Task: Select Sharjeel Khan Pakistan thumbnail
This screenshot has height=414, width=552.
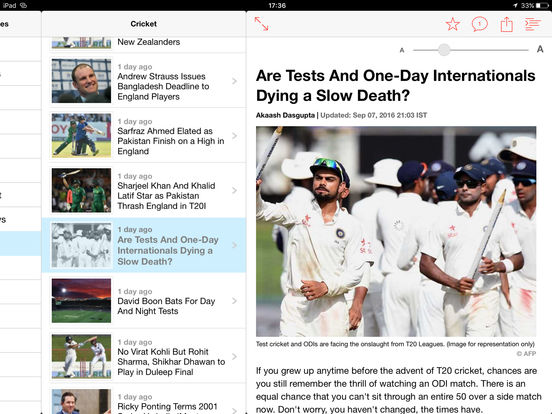Action: click(81, 190)
